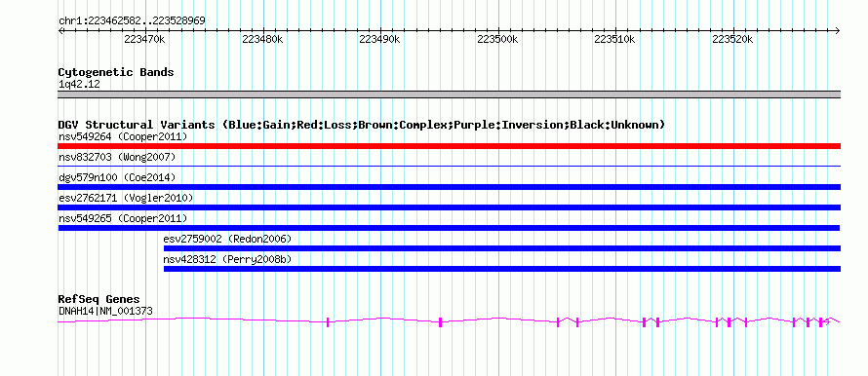This screenshot has height=376, width=868.
Task: Click the blue nsv428312 variant bar
Action: [502, 269]
